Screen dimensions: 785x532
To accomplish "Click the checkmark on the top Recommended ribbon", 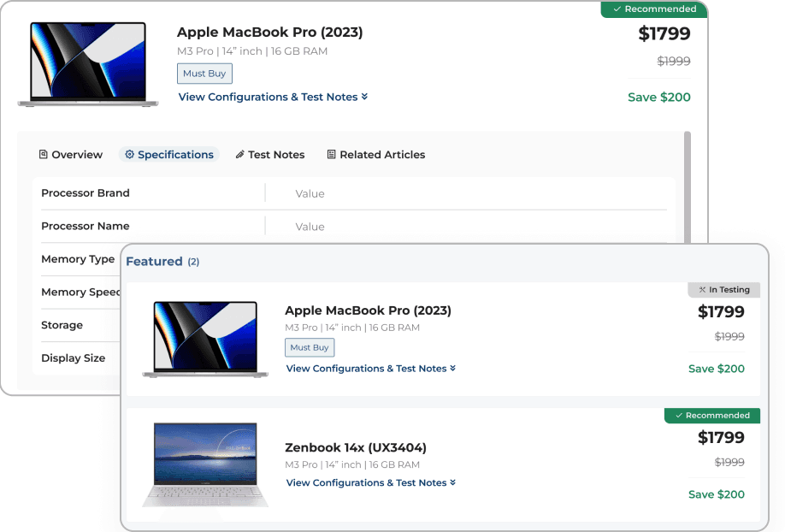I will [x=617, y=9].
